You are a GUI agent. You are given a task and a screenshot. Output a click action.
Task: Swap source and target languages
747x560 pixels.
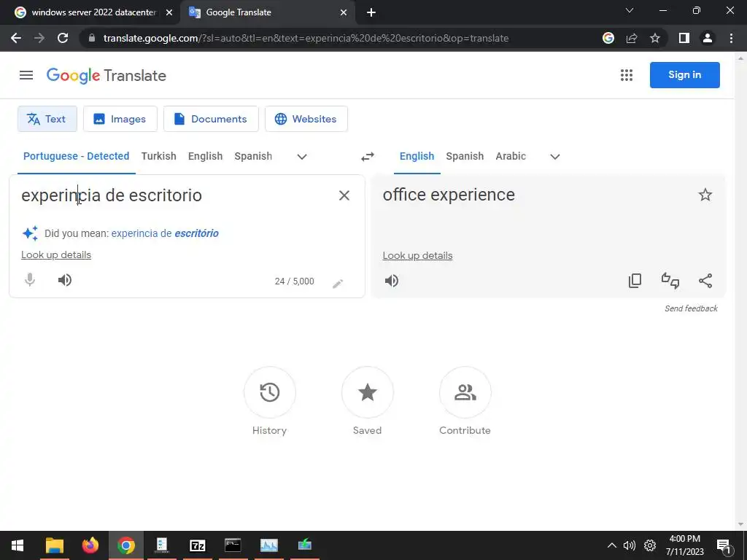(x=368, y=157)
